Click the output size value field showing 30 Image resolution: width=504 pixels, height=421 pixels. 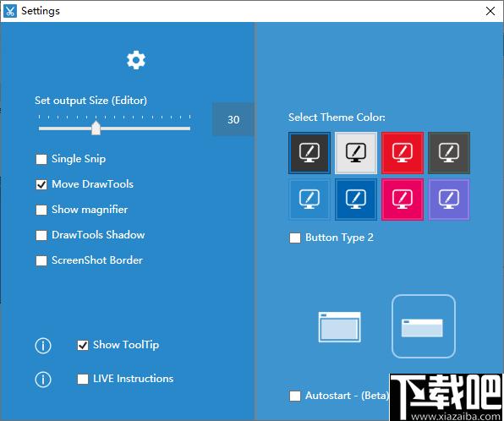[x=233, y=119]
